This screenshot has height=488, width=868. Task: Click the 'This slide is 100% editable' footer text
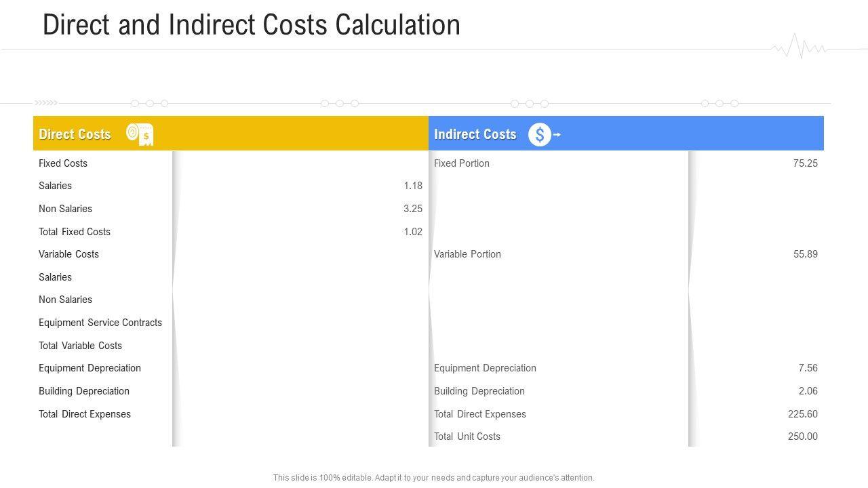tap(433, 478)
